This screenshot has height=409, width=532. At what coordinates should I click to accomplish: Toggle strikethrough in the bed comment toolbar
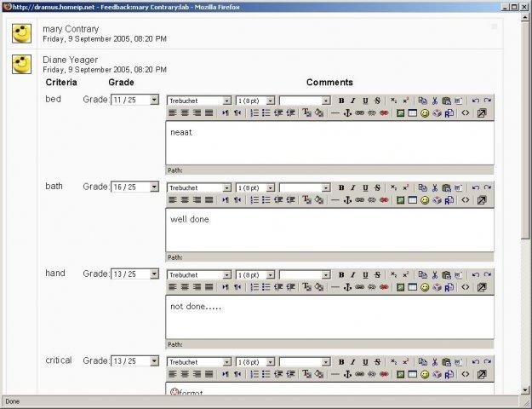point(377,101)
